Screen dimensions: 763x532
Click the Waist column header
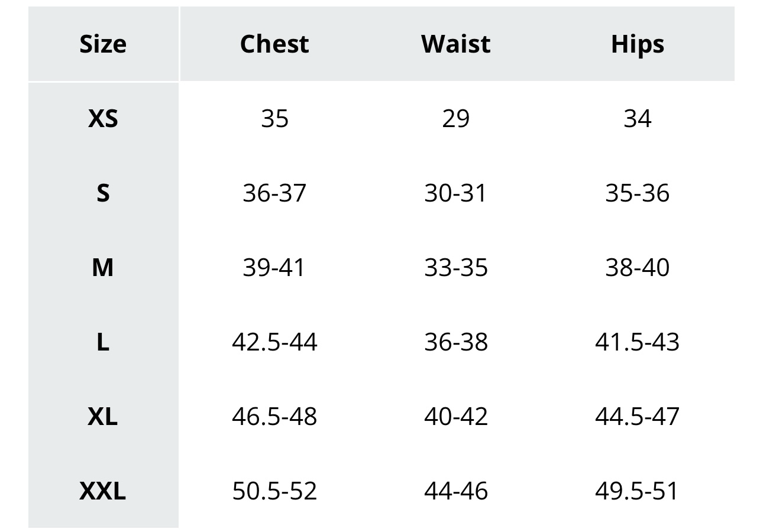click(455, 44)
